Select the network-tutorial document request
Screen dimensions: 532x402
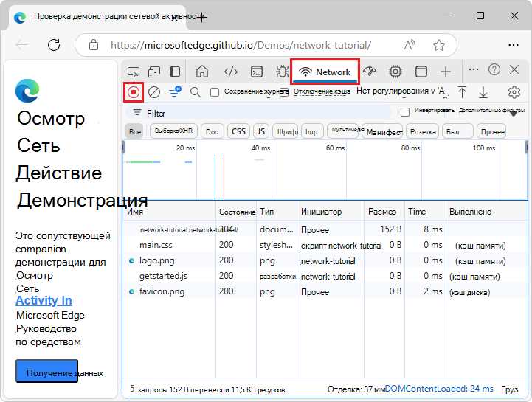tap(325, 229)
